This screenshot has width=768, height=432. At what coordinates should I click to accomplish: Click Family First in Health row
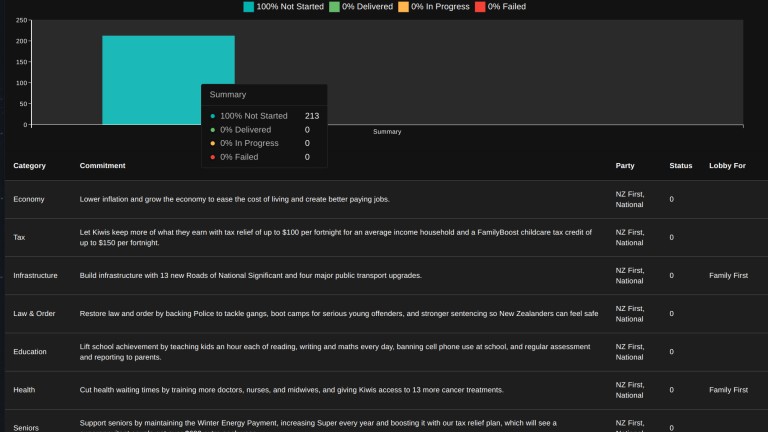tap(728, 390)
